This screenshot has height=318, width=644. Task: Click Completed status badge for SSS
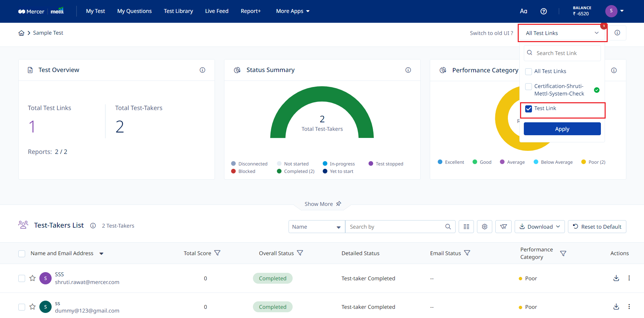click(273, 278)
